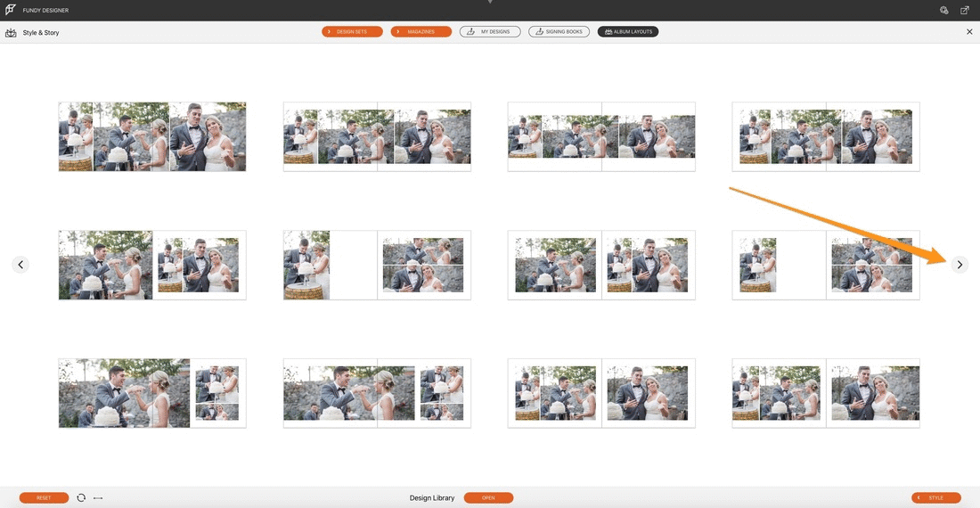Select fourth top-row layout with white border margins
The height and width of the screenshot is (508, 980).
pyautogui.click(x=826, y=137)
